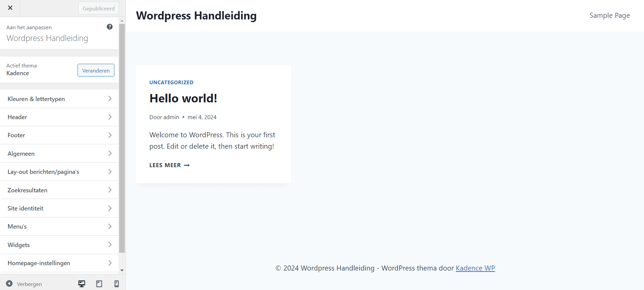Open Kleuren & lettertypen section
Viewport: 644px width, 290px height.
point(60,99)
